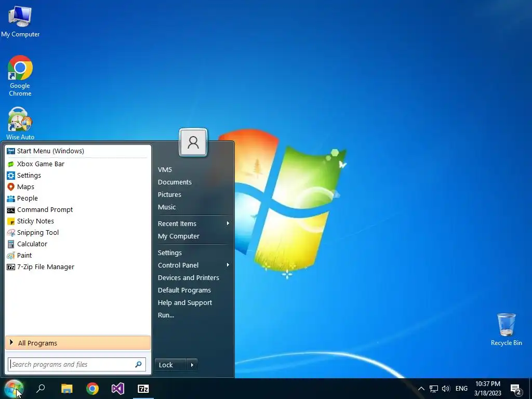Click the volume speaker tray icon
The image size is (532, 399).
pos(446,389)
